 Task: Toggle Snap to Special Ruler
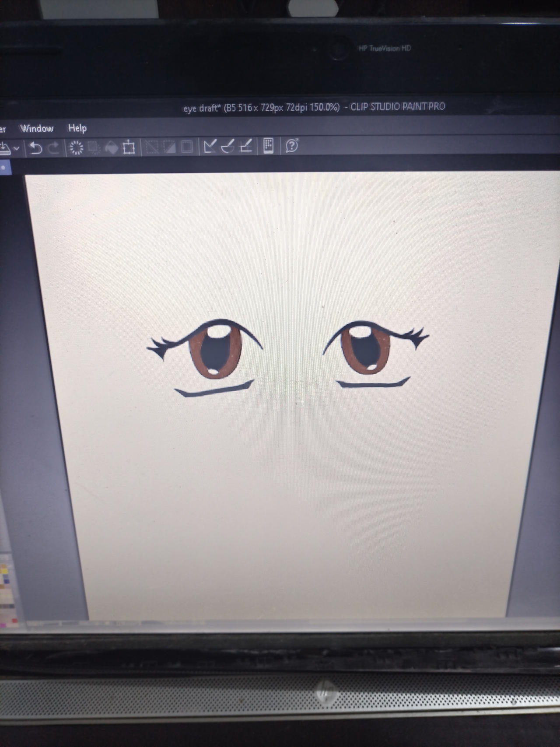(228, 146)
